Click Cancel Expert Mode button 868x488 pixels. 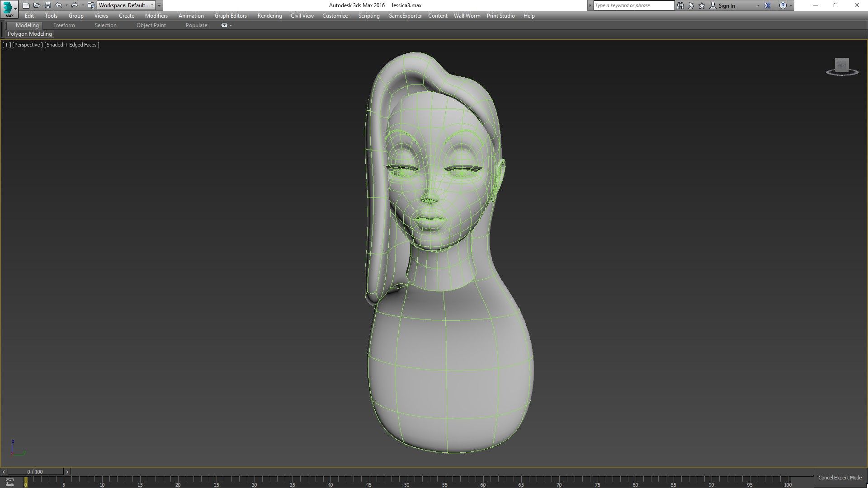[x=840, y=478]
